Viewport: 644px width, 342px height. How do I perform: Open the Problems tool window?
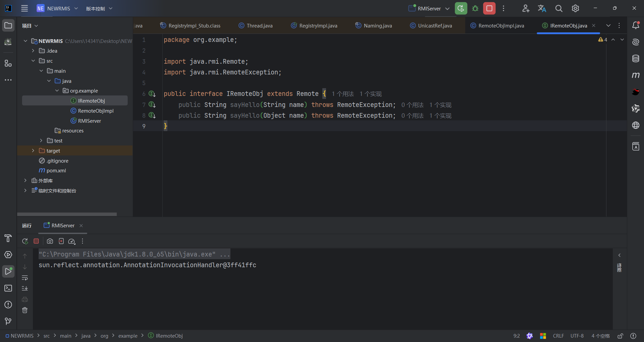pos(8,304)
